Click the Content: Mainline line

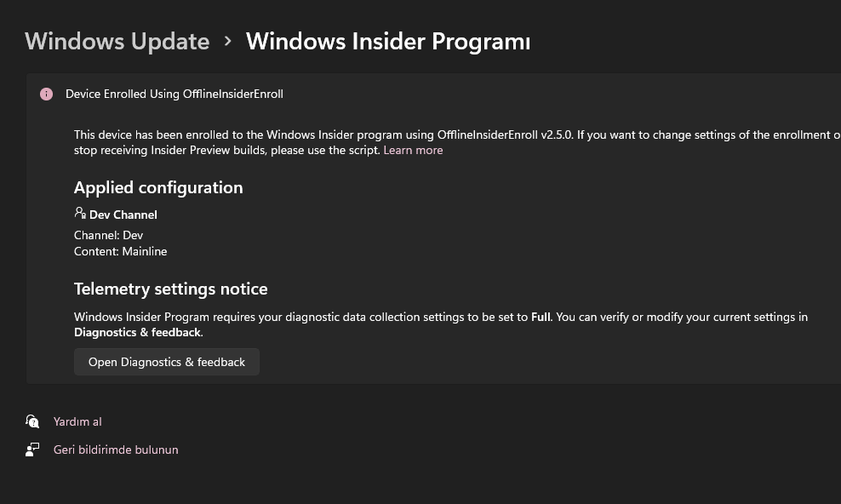click(120, 251)
